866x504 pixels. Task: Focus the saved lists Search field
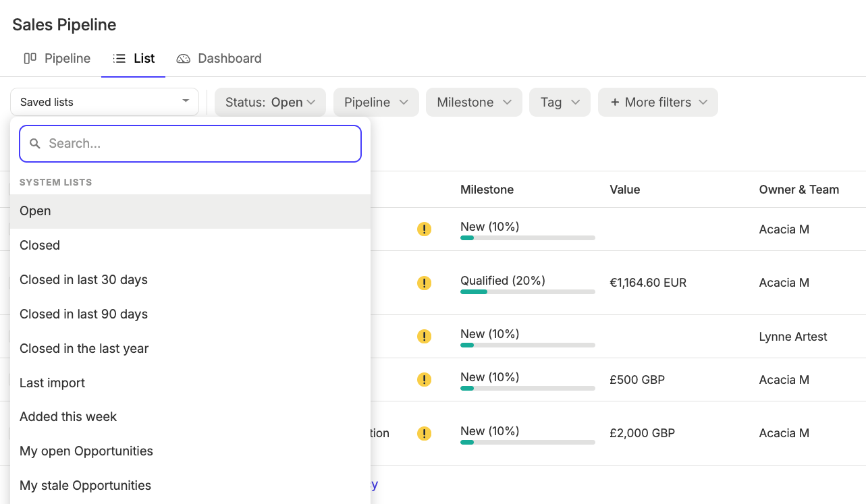tap(190, 144)
